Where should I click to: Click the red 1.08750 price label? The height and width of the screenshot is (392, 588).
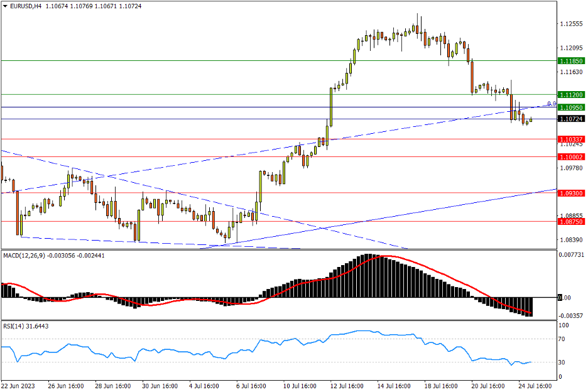point(571,222)
